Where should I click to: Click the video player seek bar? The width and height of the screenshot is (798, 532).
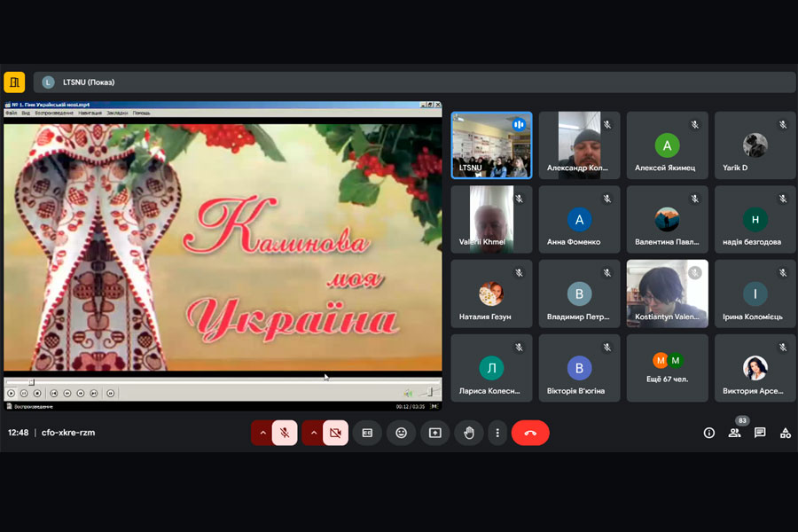(x=222, y=382)
